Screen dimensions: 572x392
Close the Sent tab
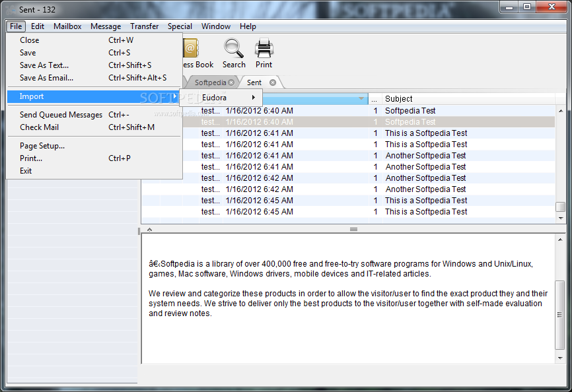(273, 82)
